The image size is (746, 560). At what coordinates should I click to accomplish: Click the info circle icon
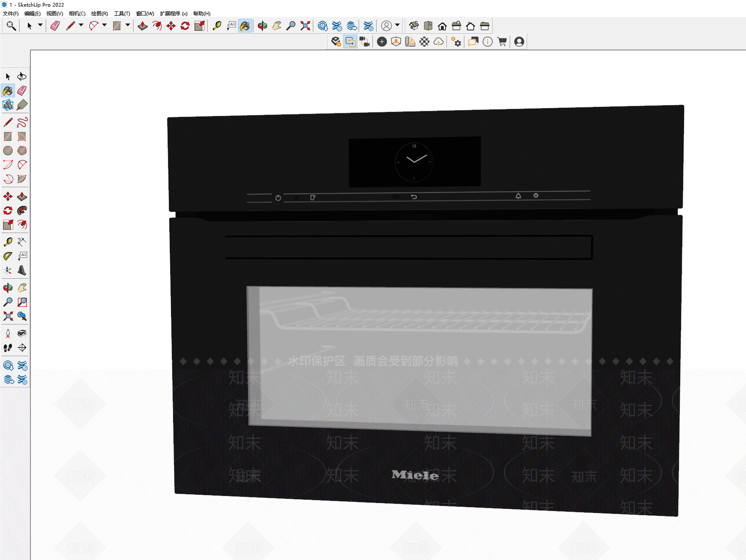[x=488, y=42]
